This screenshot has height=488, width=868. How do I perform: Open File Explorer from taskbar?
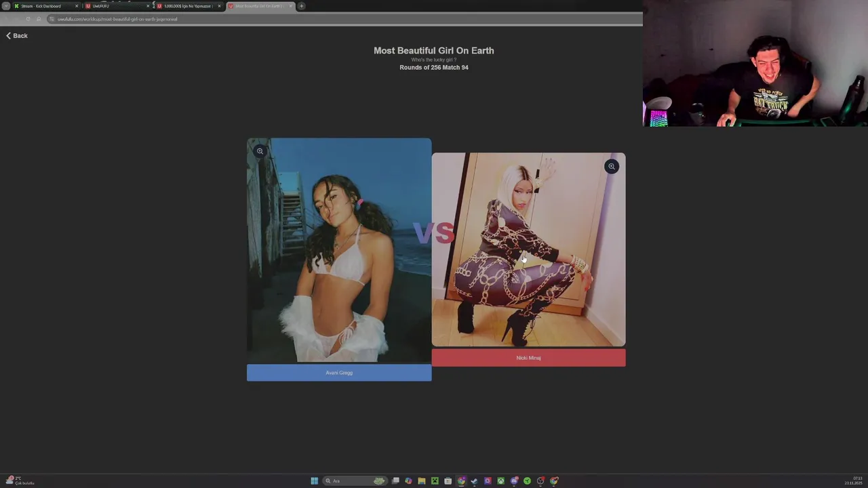tap(422, 481)
